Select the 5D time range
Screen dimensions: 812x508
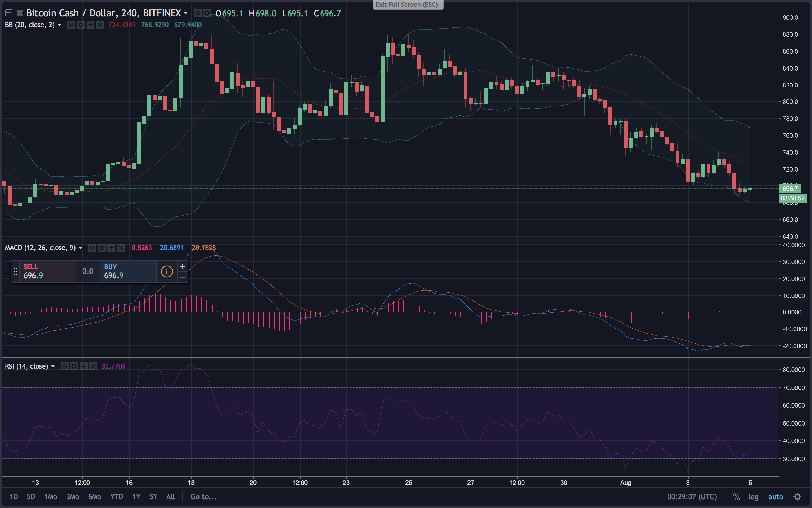click(31, 497)
